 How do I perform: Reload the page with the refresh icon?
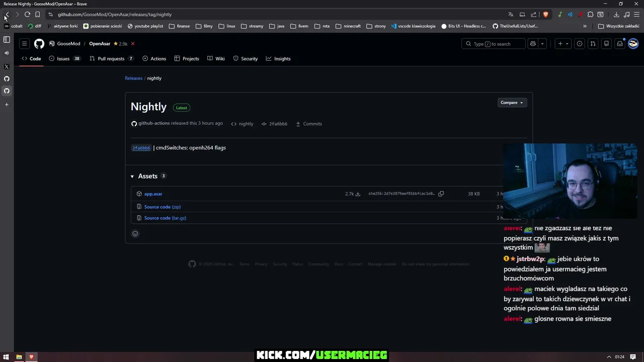(27, 15)
